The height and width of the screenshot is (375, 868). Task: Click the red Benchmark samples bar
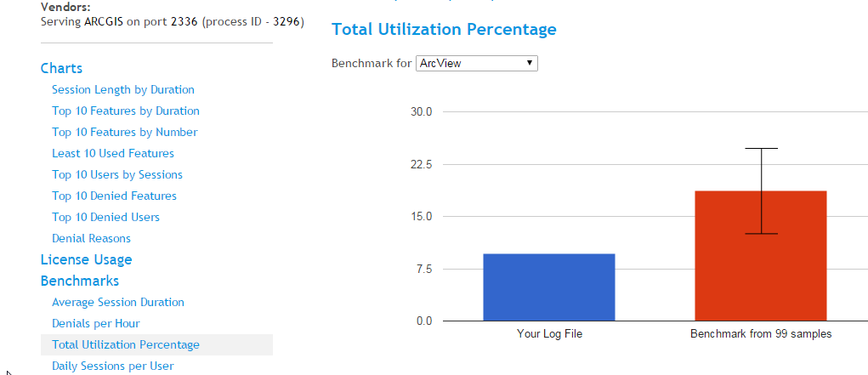click(x=760, y=272)
